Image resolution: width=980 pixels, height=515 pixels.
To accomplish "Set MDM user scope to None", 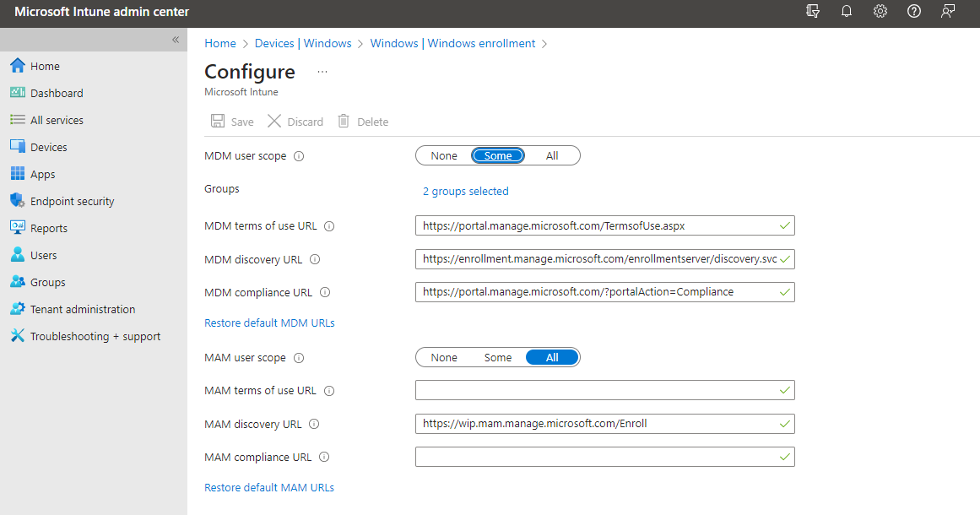I will pyautogui.click(x=444, y=155).
